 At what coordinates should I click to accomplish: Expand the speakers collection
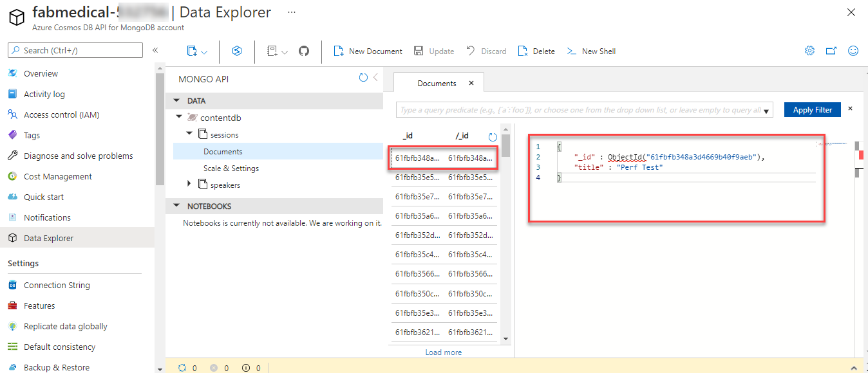(188, 183)
